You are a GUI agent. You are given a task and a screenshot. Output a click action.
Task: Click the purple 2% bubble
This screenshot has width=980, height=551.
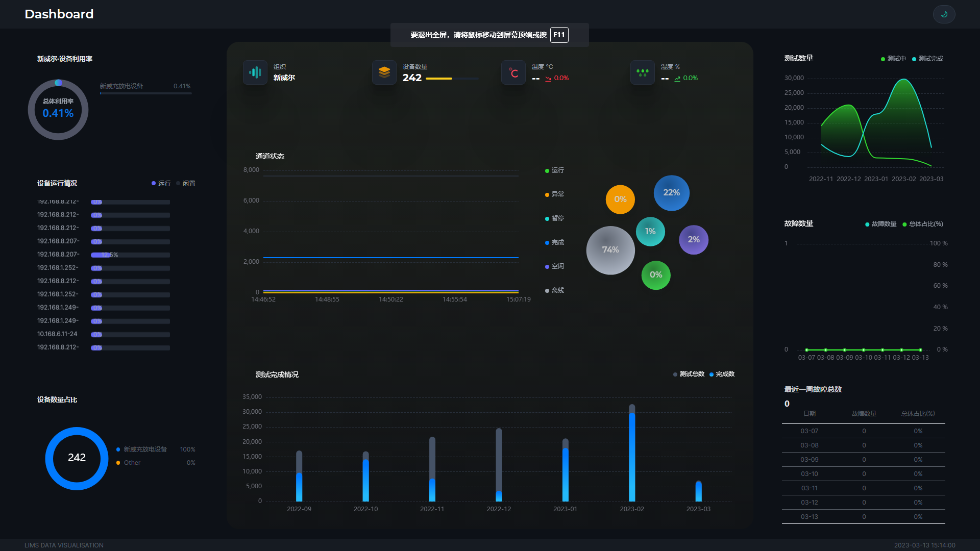point(694,240)
